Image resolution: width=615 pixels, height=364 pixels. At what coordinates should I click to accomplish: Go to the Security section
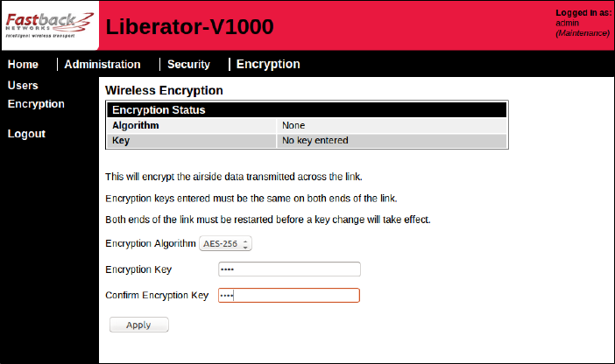(x=188, y=64)
